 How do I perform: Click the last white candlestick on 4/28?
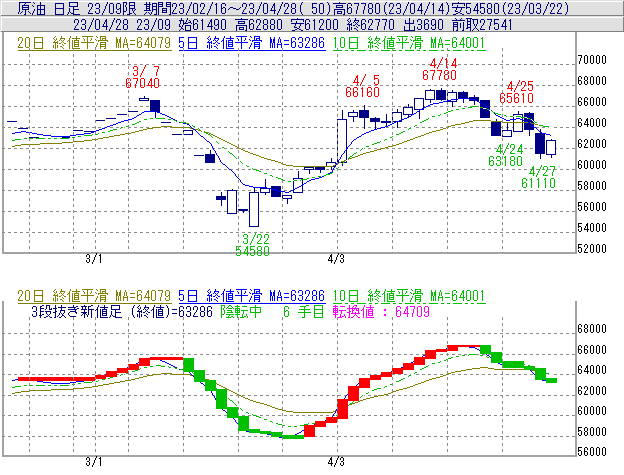pos(551,147)
